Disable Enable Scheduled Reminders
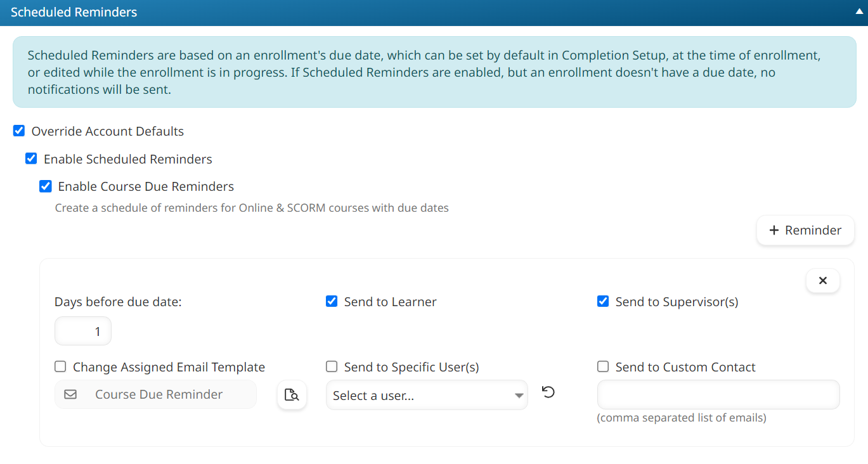The width and height of the screenshot is (868, 464). [x=31, y=158]
